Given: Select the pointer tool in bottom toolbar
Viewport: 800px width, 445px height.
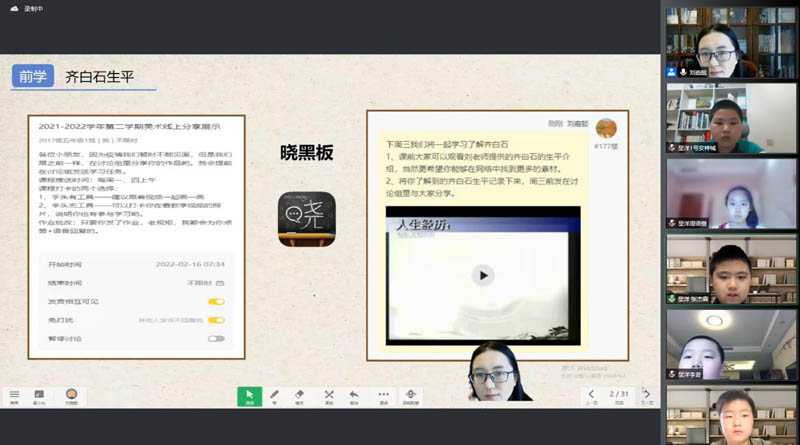Looking at the screenshot, I should [x=249, y=396].
